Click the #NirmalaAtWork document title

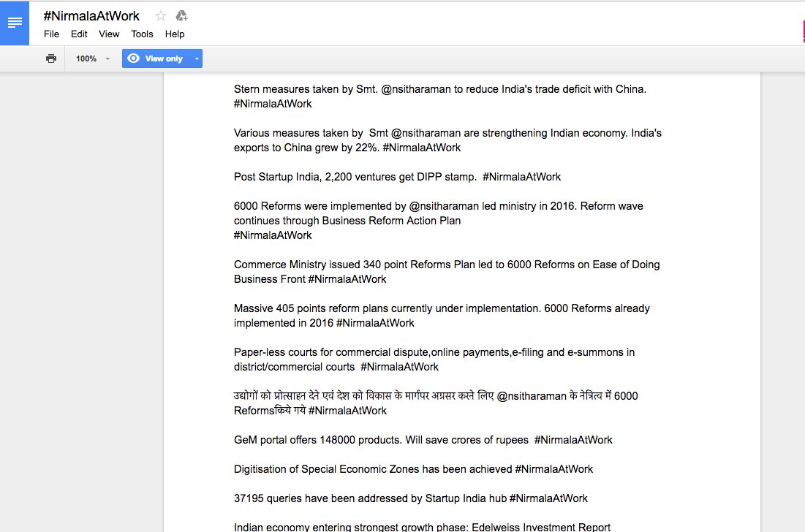91,16
